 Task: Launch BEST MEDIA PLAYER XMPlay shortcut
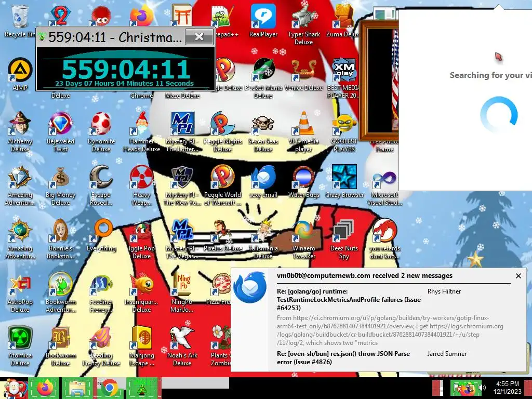[343, 78]
